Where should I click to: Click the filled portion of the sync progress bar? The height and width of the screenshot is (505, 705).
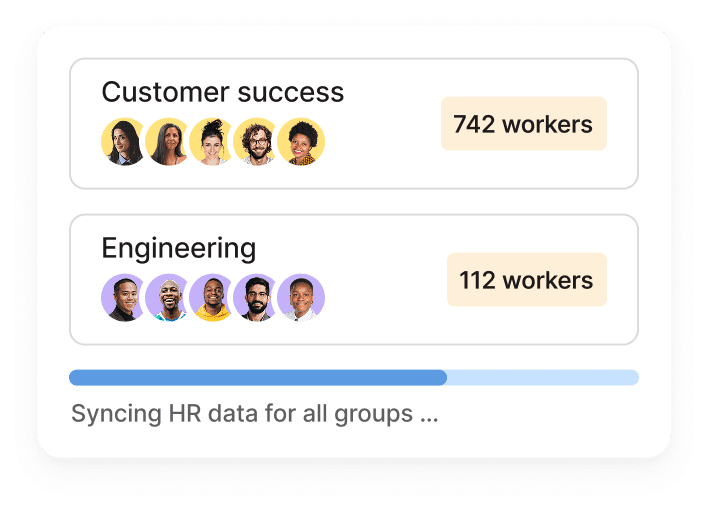(x=257, y=377)
